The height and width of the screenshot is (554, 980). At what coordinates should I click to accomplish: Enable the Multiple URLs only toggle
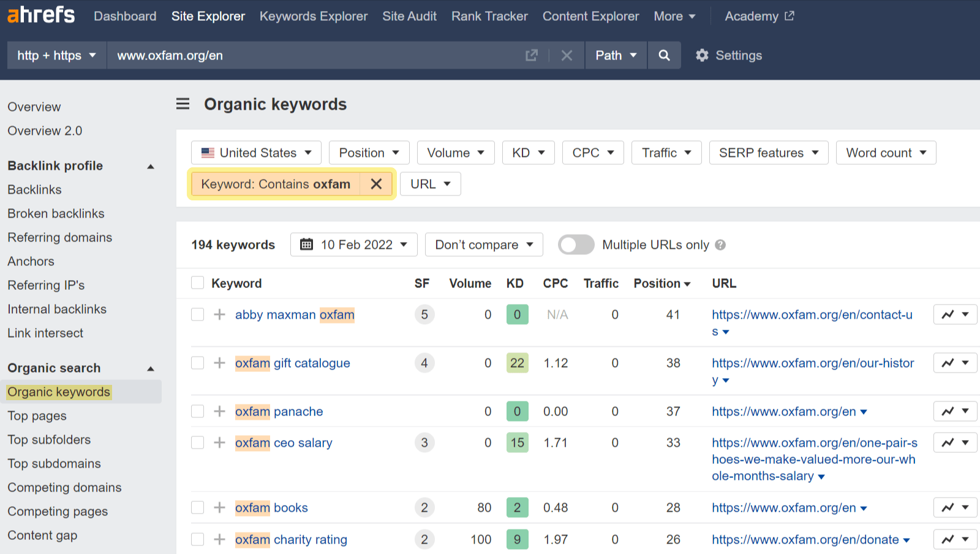click(x=575, y=245)
